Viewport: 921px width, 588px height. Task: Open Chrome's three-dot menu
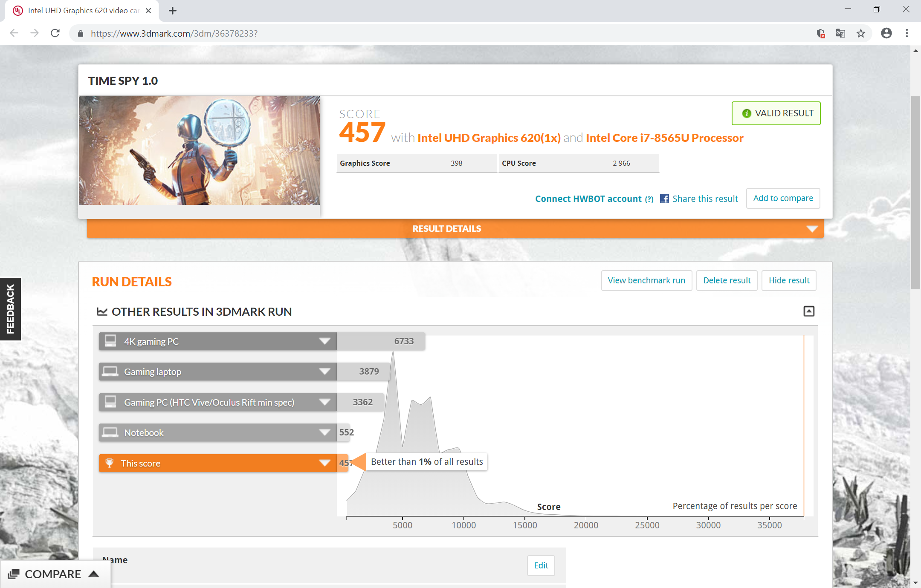pos(907,33)
